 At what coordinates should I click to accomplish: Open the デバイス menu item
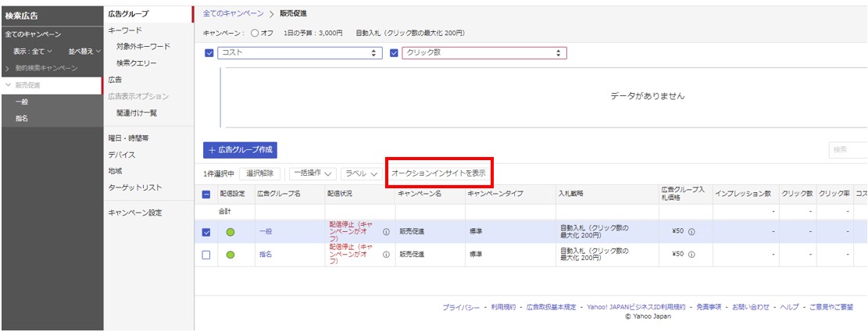122,155
